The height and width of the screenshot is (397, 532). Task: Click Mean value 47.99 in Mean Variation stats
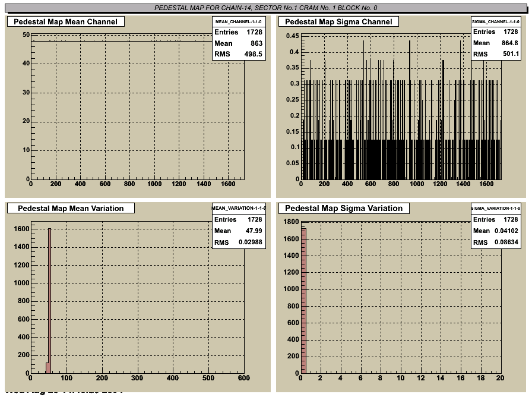pos(254,231)
